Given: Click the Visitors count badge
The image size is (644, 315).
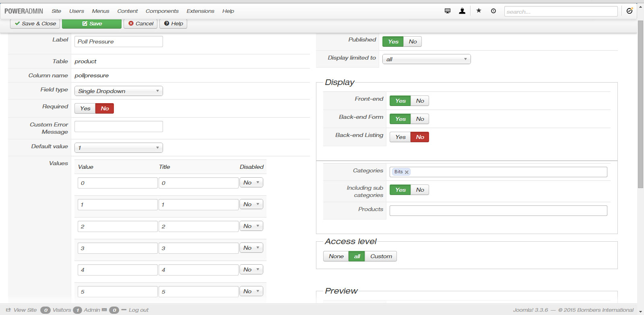Looking at the screenshot, I should click(x=45, y=310).
